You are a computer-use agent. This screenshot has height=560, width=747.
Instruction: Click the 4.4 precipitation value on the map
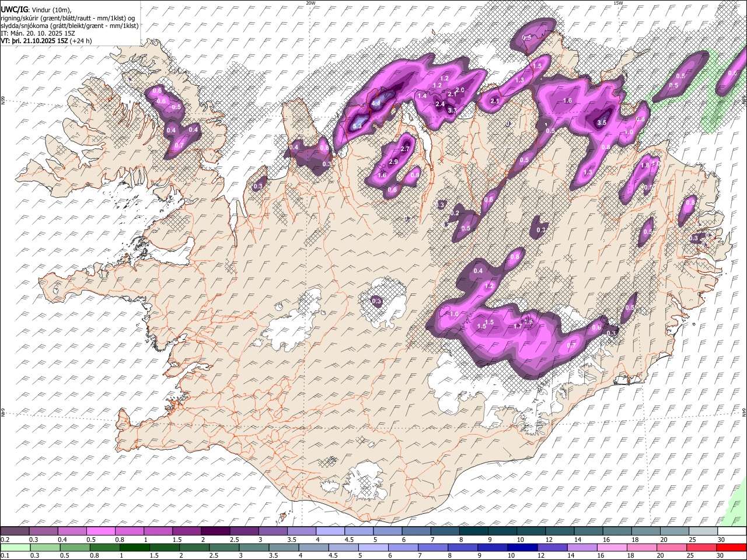point(376,103)
